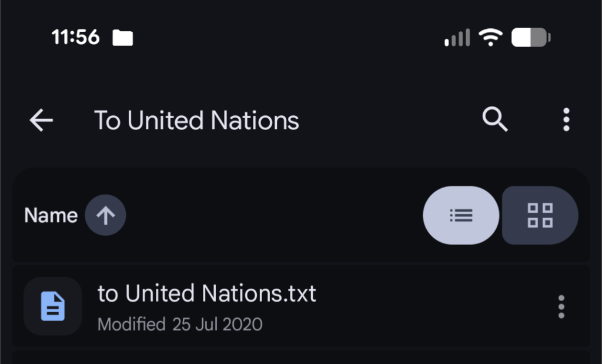This screenshot has width=602, height=364.
Task: Open the top bar overflow menu
Action: [566, 120]
